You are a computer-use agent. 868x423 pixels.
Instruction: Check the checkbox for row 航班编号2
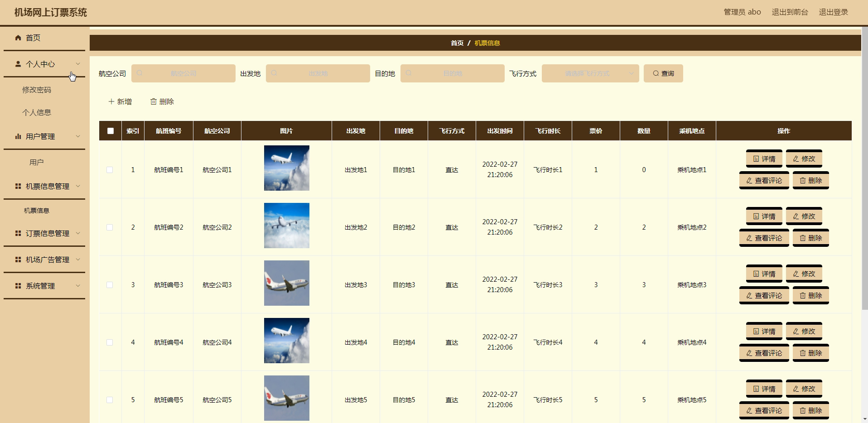[x=110, y=227]
